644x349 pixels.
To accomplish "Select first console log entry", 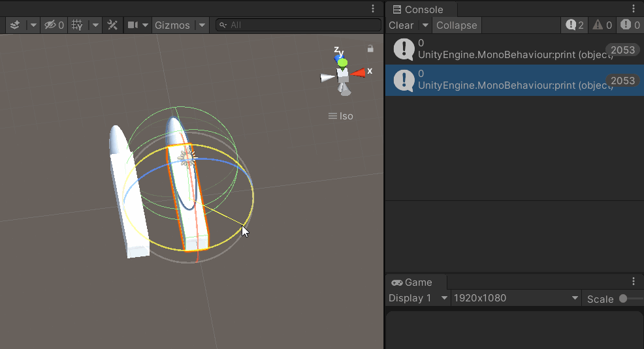I will (x=514, y=49).
